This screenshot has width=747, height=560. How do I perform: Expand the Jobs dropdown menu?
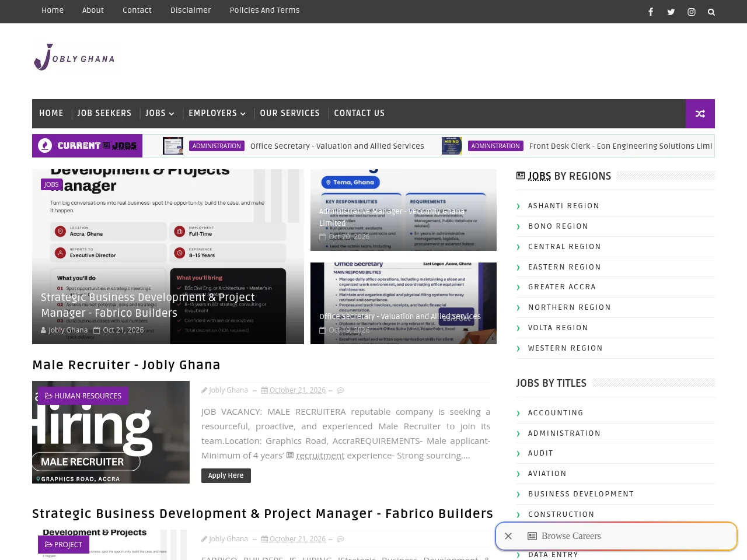click(160, 113)
